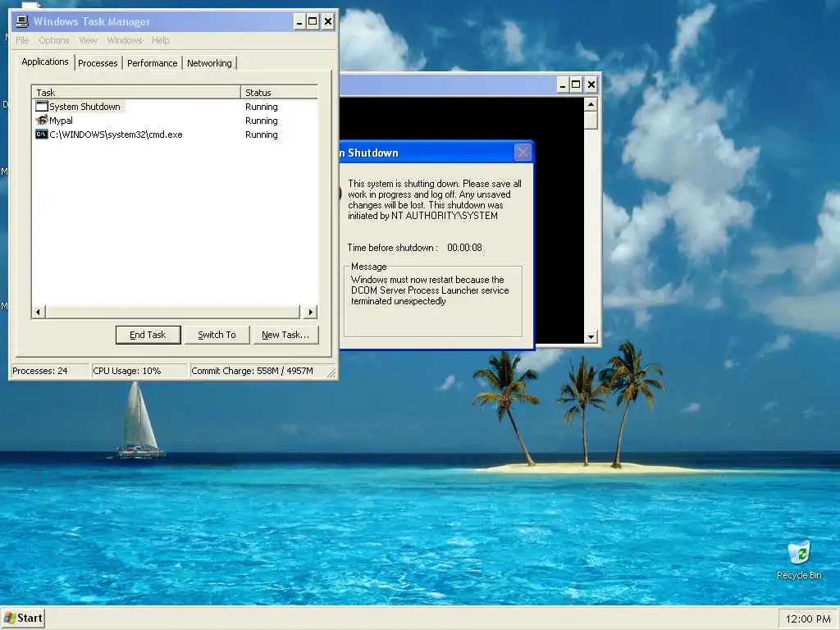This screenshot has width=840, height=630.
Task: Open the File menu in Task Manager
Action: click(22, 40)
